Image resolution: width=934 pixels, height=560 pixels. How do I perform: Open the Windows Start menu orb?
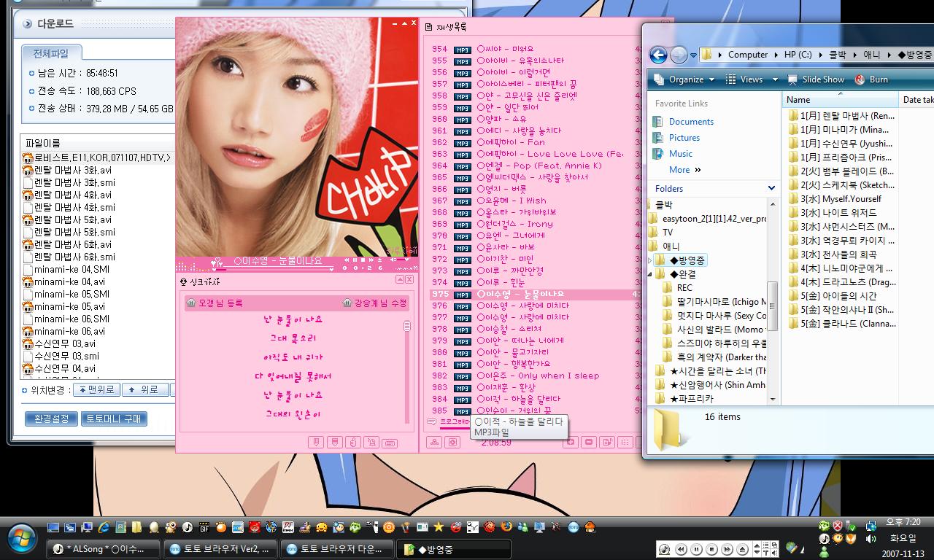point(21,538)
